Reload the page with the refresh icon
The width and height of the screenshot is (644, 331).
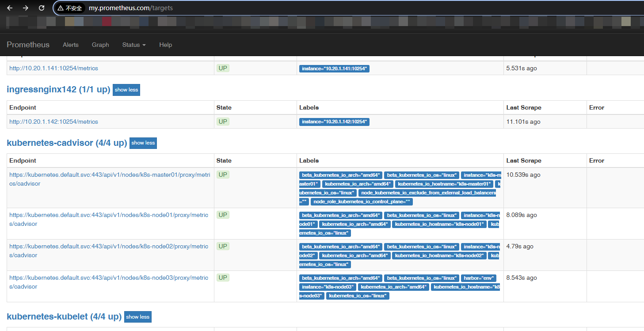(x=42, y=8)
